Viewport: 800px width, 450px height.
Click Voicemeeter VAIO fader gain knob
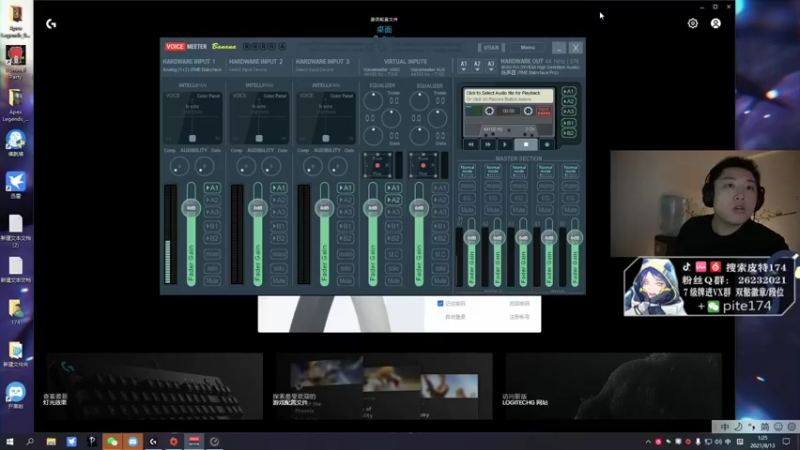[x=372, y=208]
